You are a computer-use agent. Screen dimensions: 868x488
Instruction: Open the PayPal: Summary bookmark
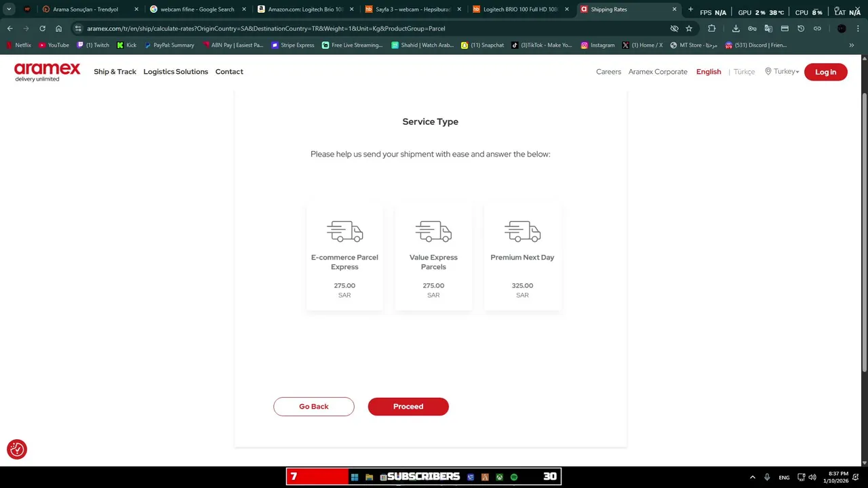coord(170,45)
